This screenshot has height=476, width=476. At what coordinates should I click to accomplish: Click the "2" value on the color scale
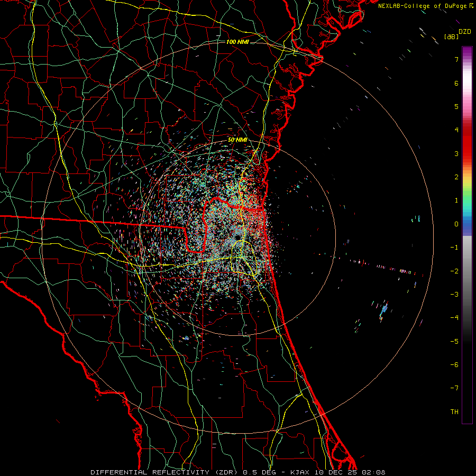pyautogui.click(x=456, y=177)
